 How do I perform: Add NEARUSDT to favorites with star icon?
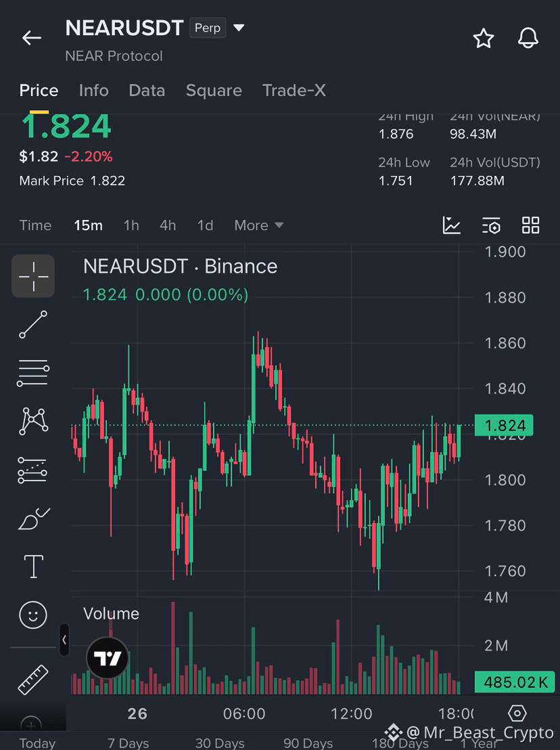click(x=483, y=38)
